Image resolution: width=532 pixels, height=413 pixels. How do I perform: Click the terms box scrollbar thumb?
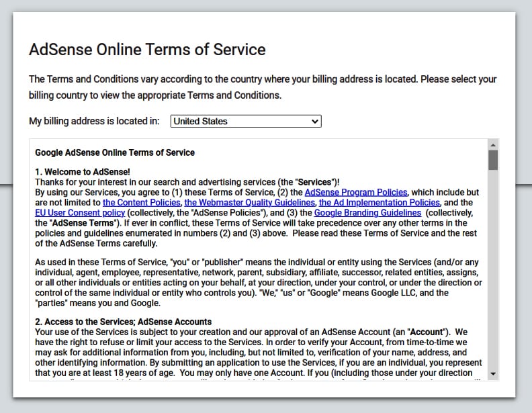point(493,160)
